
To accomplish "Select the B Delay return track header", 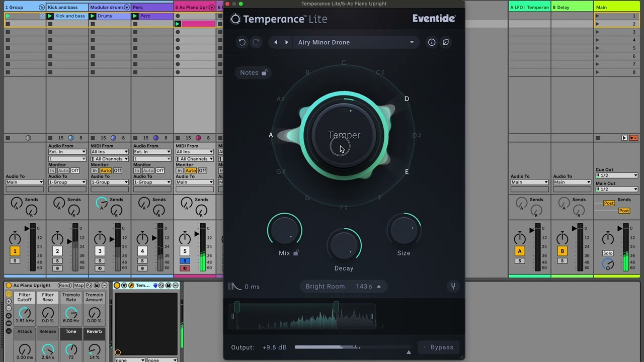I will tap(572, 8).
